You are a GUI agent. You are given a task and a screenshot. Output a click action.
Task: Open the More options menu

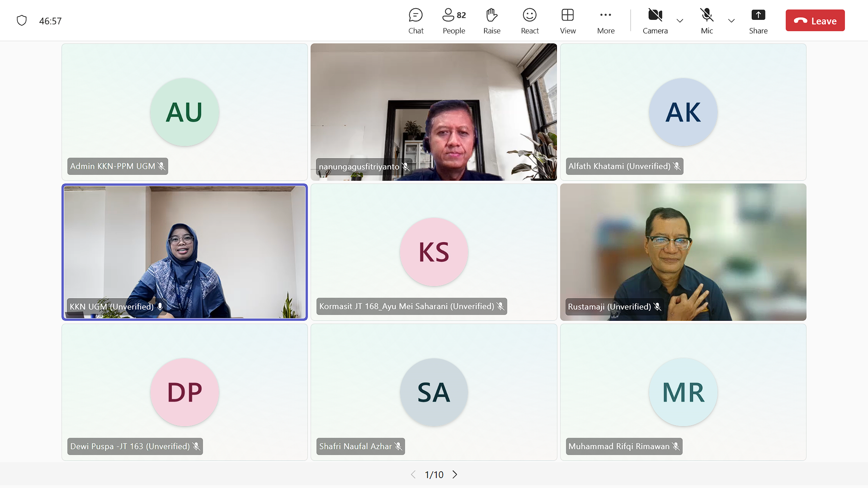pos(605,21)
